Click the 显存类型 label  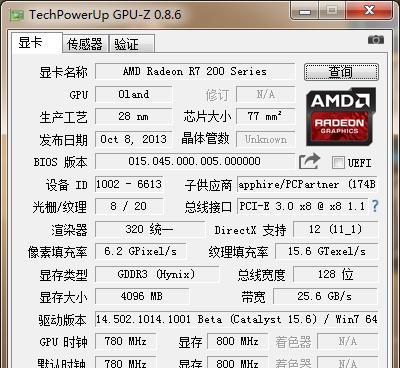tap(63, 275)
